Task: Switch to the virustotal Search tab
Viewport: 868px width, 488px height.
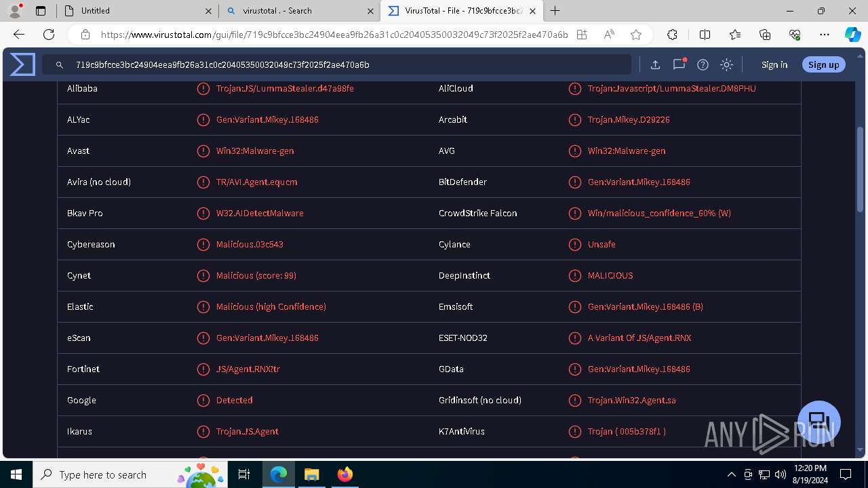Action: pyautogui.click(x=299, y=11)
